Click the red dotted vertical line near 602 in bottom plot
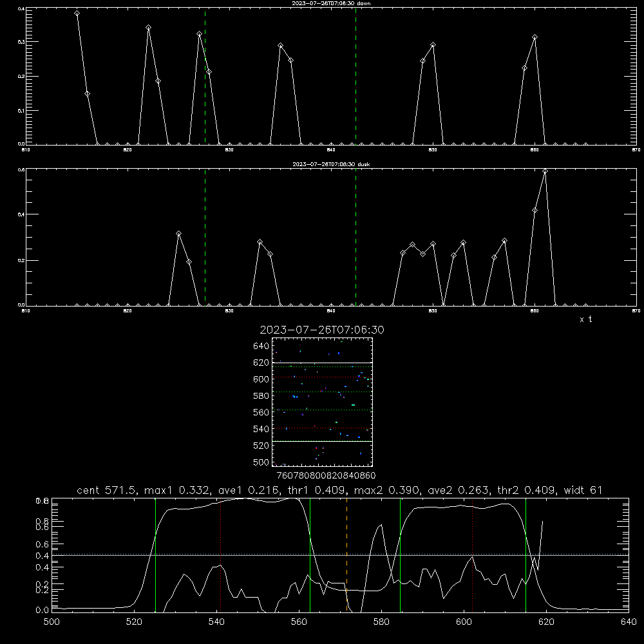The width and height of the screenshot is (644, 644). click(x=472, y=554)
